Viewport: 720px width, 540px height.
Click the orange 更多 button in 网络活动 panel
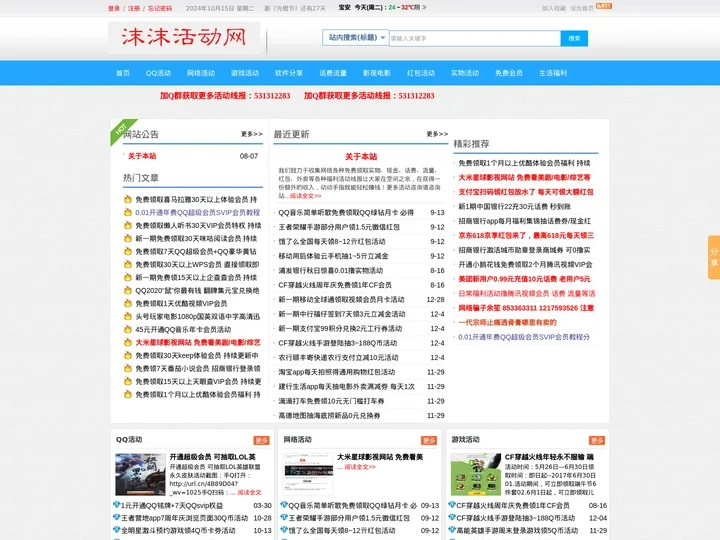tap(429, 440)
